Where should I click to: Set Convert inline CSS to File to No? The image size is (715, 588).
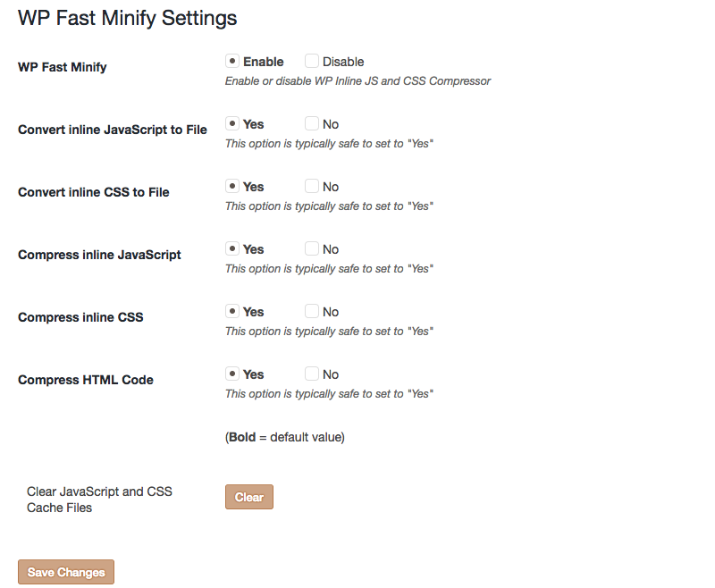click(312, 186)
